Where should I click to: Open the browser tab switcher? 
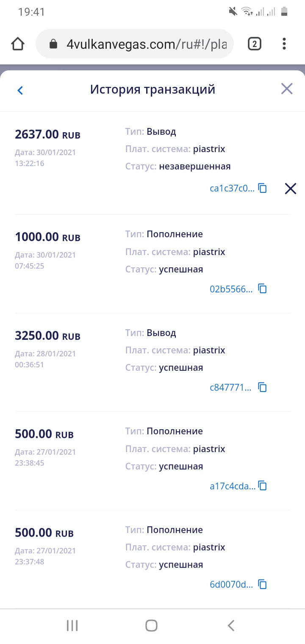point(254,44)
